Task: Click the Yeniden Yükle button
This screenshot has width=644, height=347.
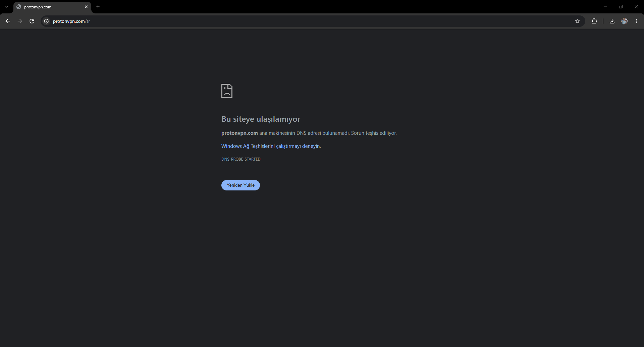Action: pos(240,185)
